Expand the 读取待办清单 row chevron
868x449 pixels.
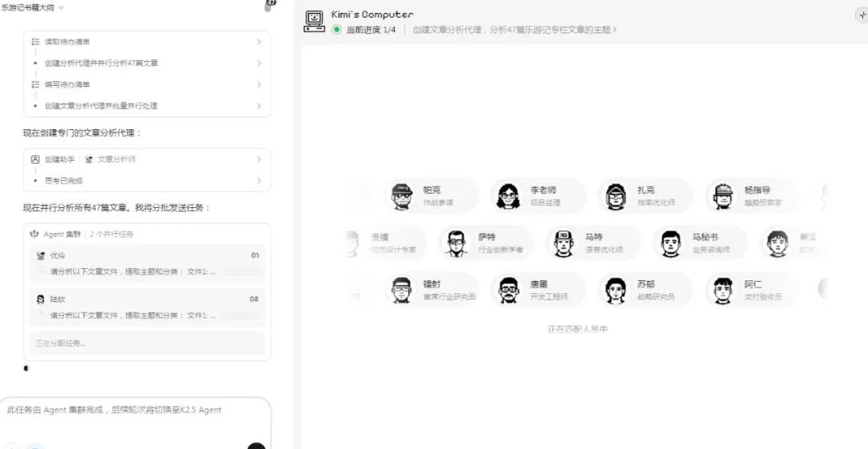[259, 42]
